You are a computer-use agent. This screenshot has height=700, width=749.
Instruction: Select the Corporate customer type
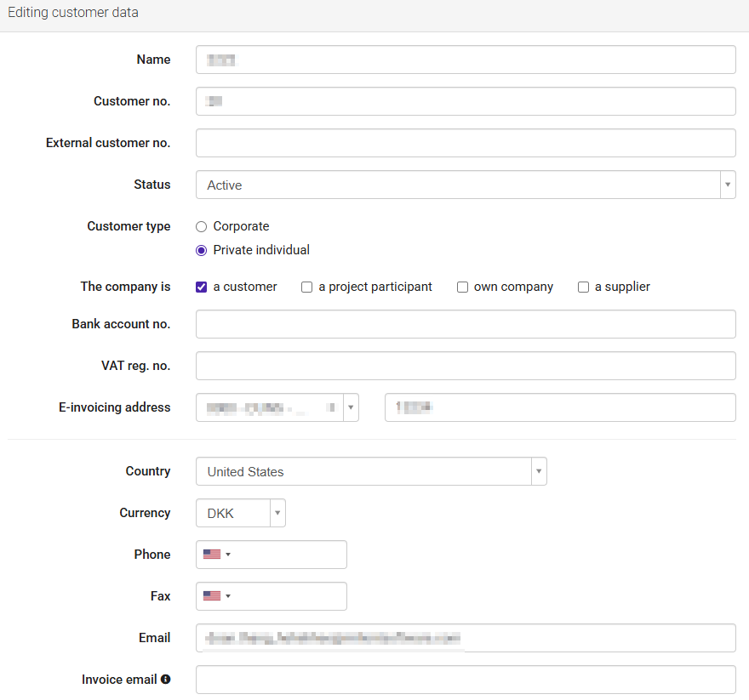click(201, 226)
